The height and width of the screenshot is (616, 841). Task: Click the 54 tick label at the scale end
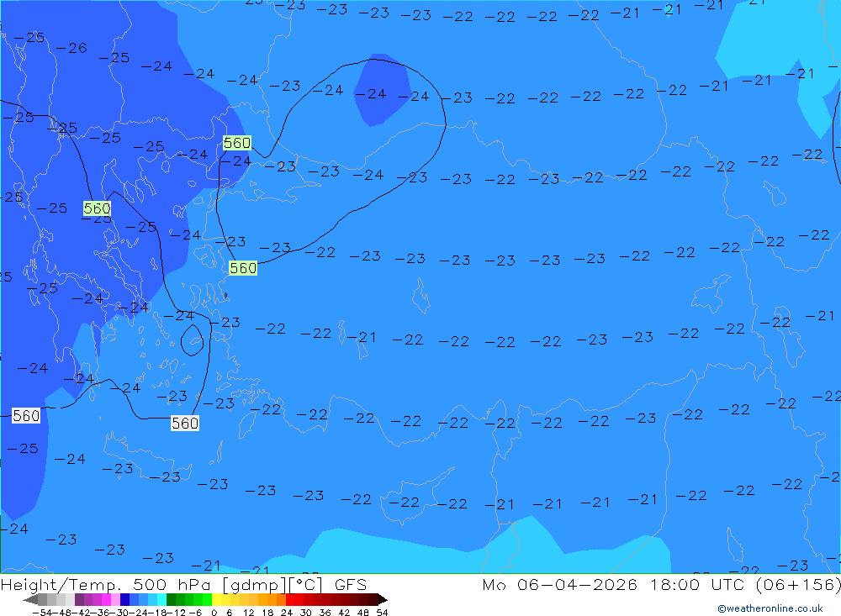point(382,613)
